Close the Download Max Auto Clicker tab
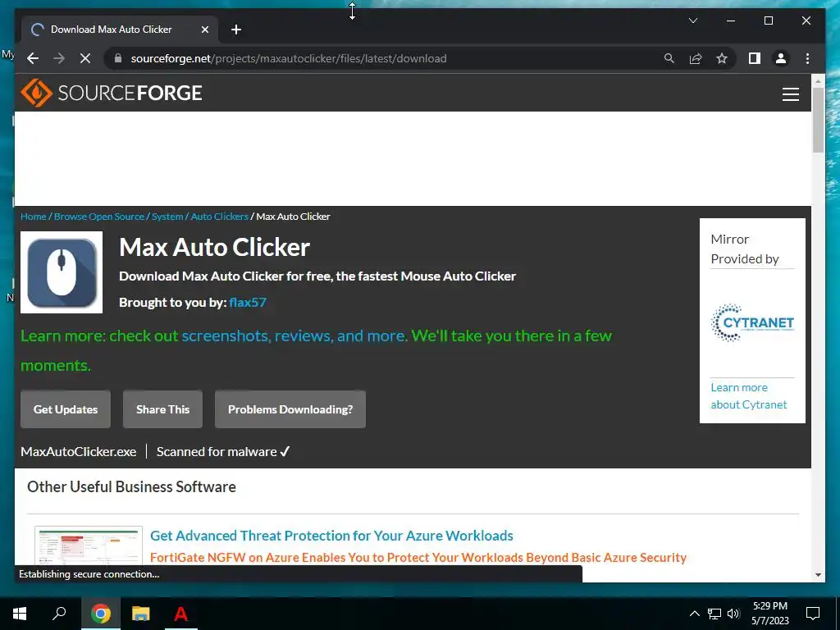The width and height of the screenshot is (840, 630). [204, 30]
